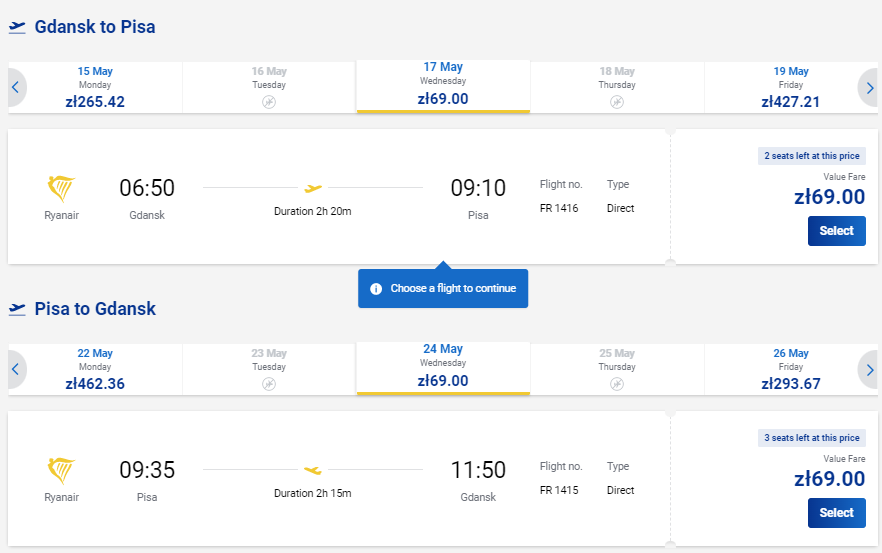Show later return dates with right arrow
Screen dimensions: 882x553
click(x=869, y=370)
